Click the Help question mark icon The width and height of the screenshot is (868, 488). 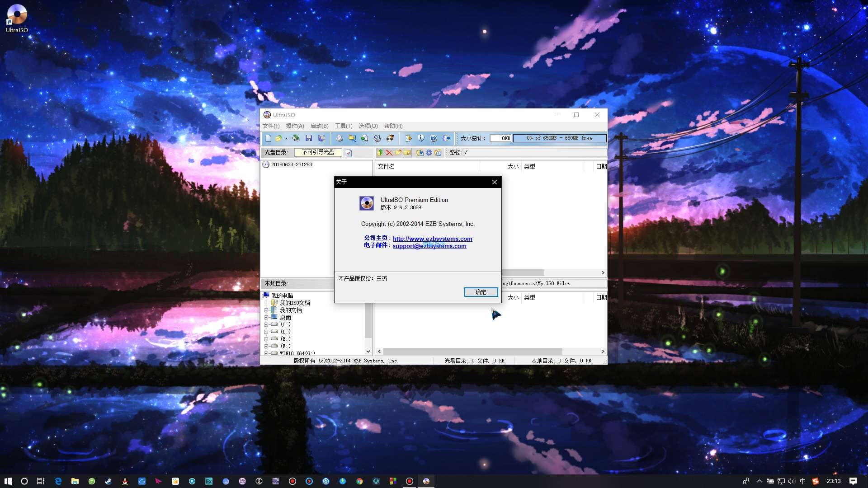[434, 138]
